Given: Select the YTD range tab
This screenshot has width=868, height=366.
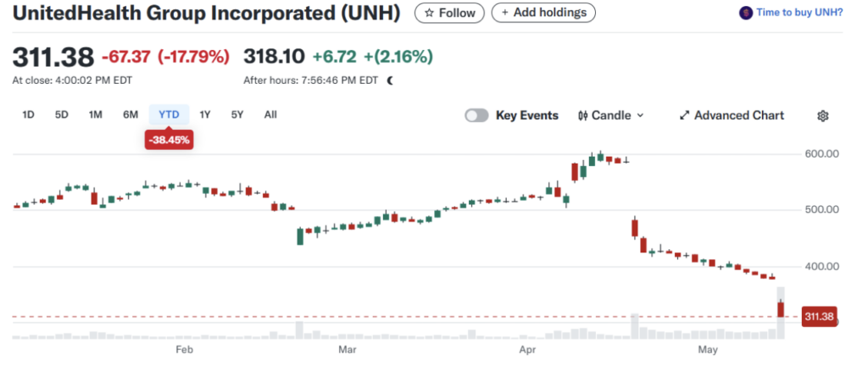Looking at the screenshot, I should (x=169, y=114).
